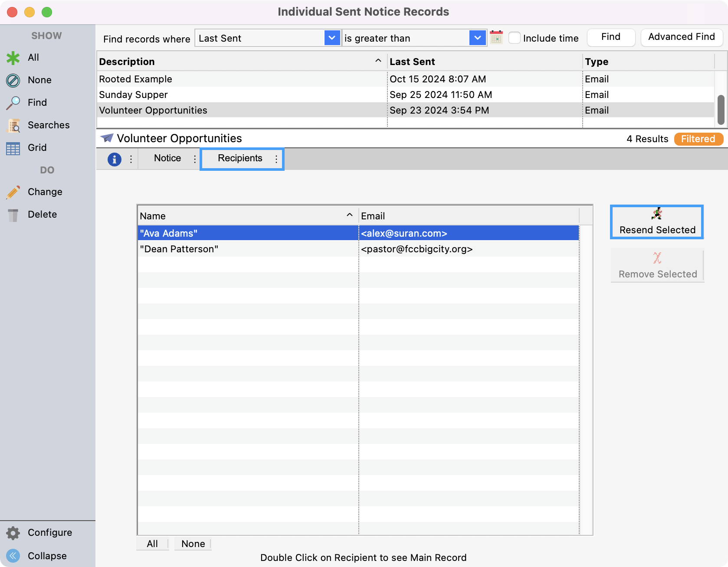The height and width of the screenshot is (567, 728).
Task: Click the Resend Selected button
Action: tap(656, 222)
